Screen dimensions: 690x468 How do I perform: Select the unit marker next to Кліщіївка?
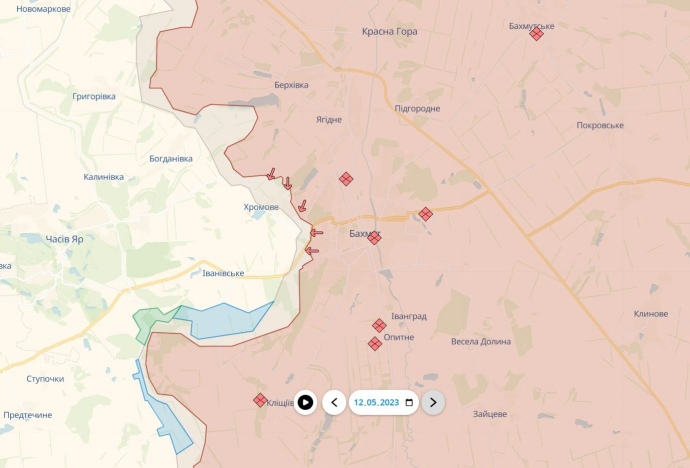[260, 400]
